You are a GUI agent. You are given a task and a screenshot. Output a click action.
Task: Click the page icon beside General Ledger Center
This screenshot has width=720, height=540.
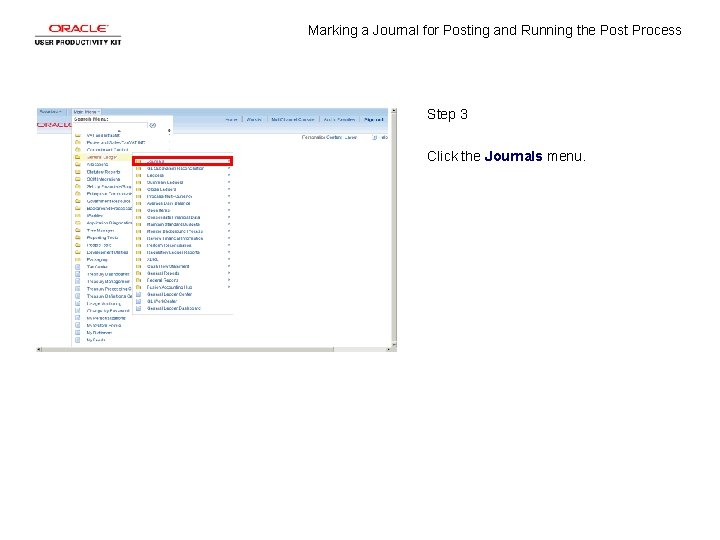[x=138, y=294]
